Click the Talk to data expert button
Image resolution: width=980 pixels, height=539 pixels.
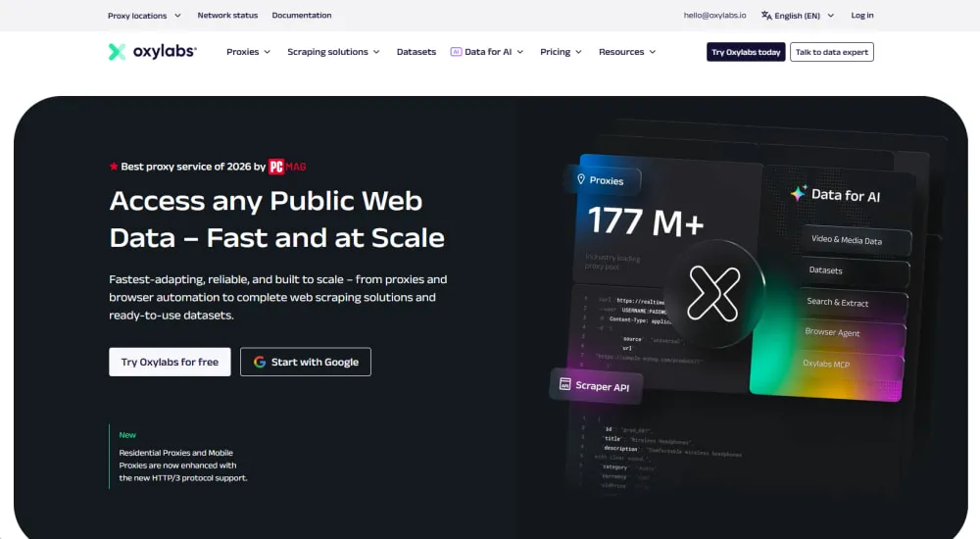(x=831, y=52)
